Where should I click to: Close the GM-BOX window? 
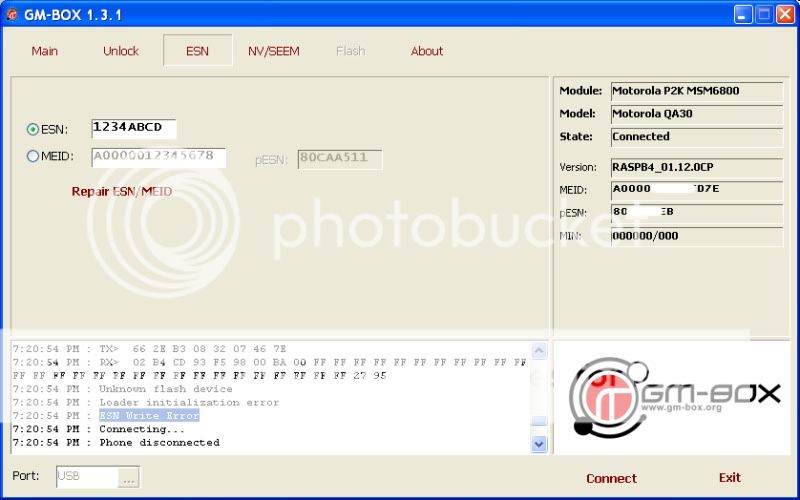(785, 15)
